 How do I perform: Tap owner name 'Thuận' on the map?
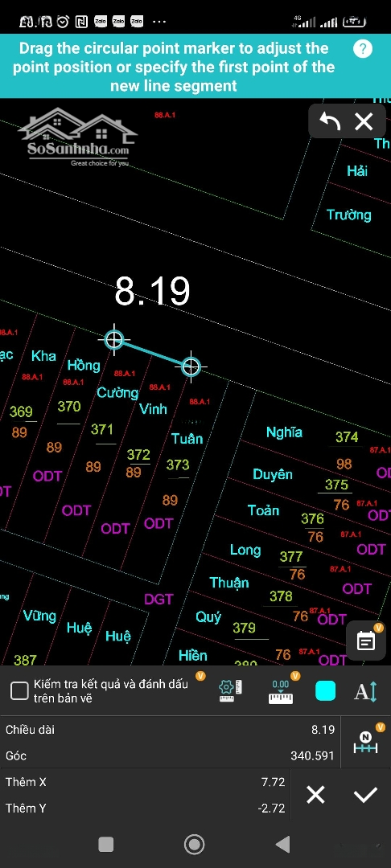coord(229,583)
